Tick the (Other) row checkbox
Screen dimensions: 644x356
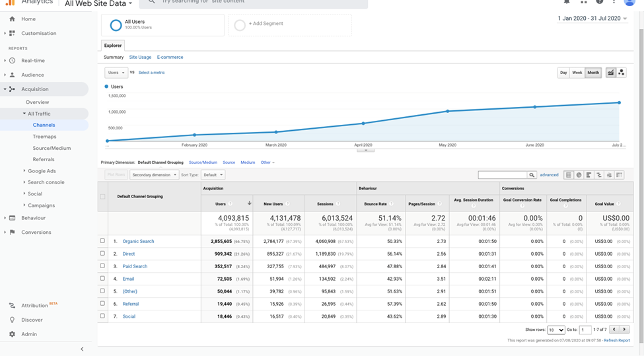tap(102, 291)
